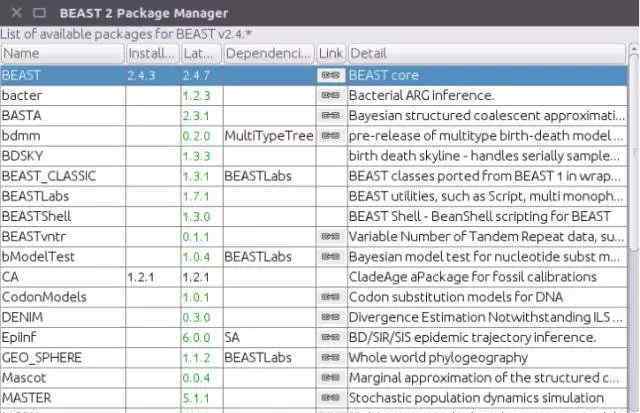
Task: Click installed version 2.4.3 of BEAST
Action: [141, 75]
